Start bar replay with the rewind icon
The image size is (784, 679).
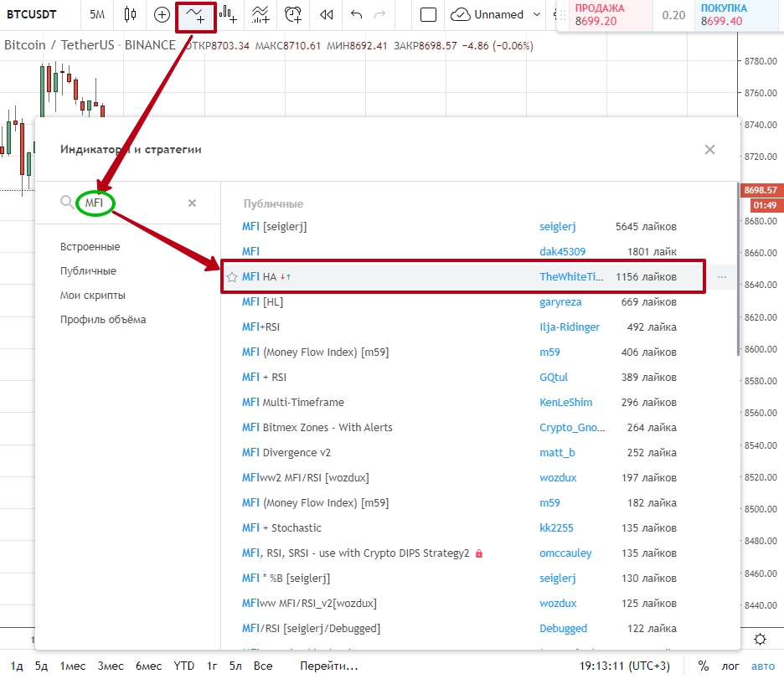[327, 14]
